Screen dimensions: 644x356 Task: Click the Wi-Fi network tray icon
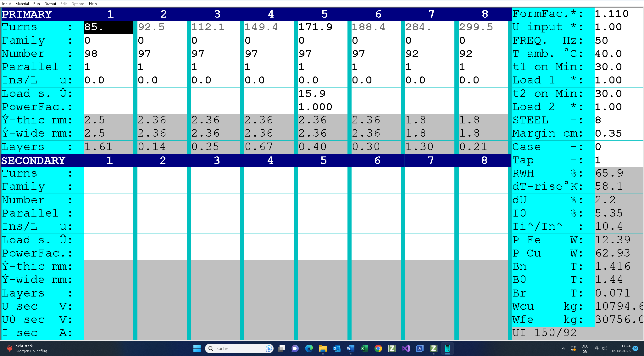coord(597,348)
